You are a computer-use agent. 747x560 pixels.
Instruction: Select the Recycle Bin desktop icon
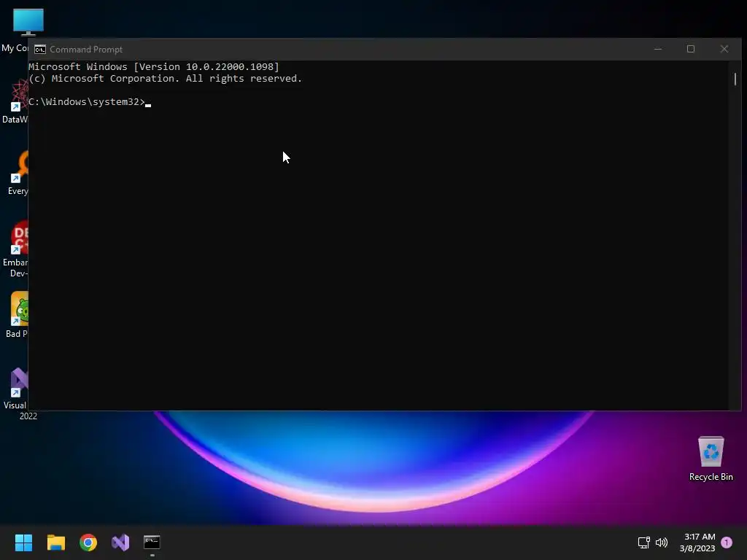[x=711, y=459]
